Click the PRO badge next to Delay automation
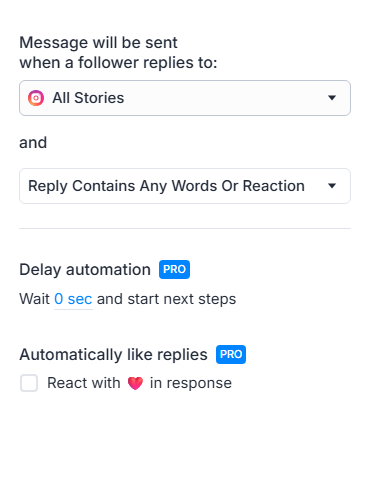The height and width of the screenshot is (477, 372). [174, 269]
